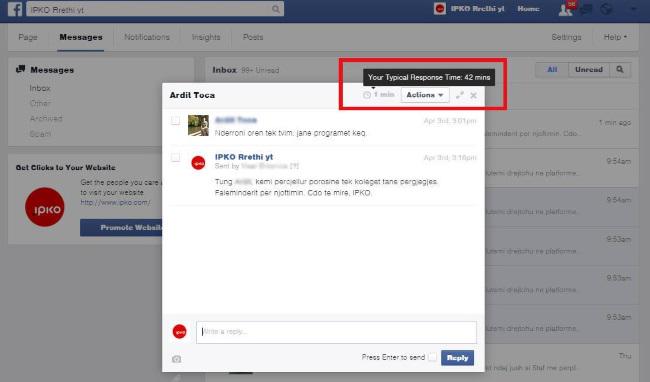The width and height of the screenshot is (650, 382).
Task: Go to Home in the top bar
Action: click(x=528, y=9)
